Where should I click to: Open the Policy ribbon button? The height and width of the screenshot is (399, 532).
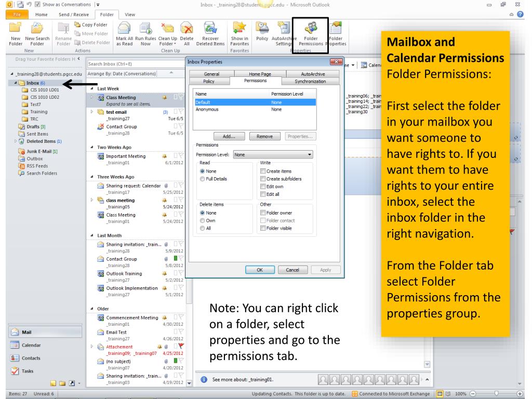[262, 32]
